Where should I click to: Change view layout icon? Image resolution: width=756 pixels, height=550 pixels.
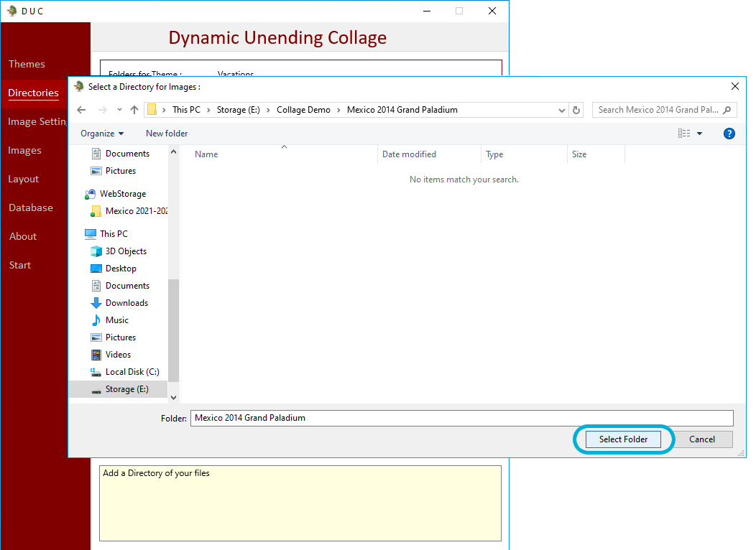pyautogui.click(x=684, y=134)
